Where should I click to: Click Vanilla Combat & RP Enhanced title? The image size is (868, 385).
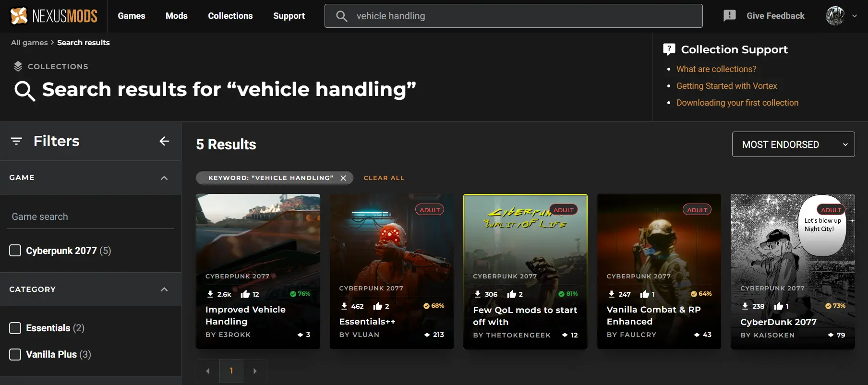(x=653, y=316)
